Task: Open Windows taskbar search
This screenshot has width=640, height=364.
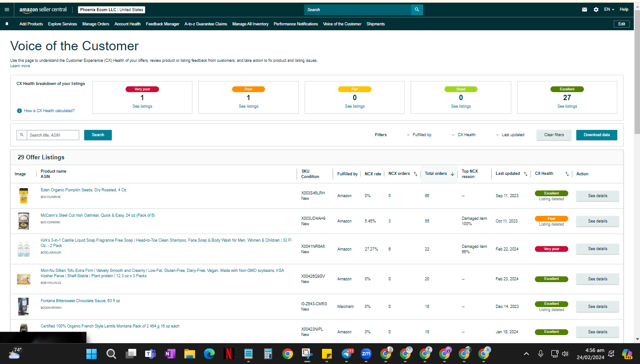Action: 111,354
